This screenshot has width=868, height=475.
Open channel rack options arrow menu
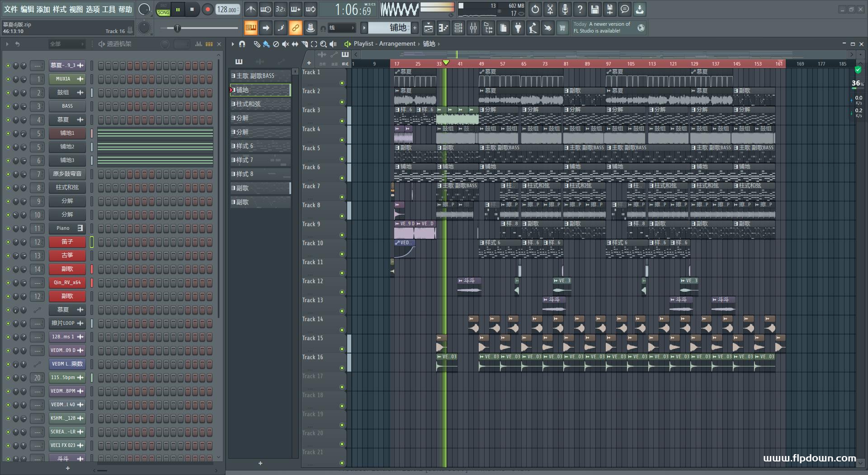7,44
